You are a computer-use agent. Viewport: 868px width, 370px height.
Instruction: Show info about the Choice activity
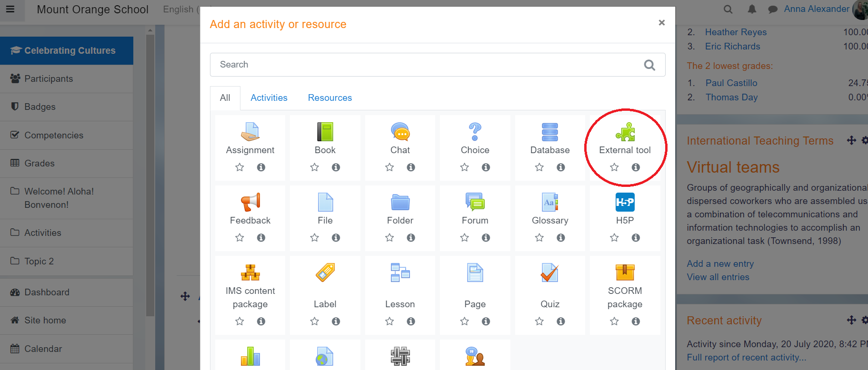point(486,167)
